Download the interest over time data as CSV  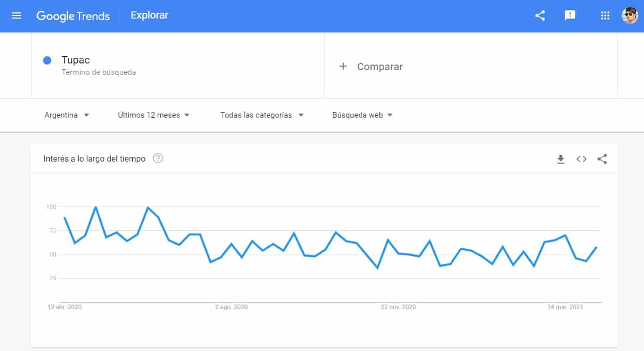[x=561, y=159]
